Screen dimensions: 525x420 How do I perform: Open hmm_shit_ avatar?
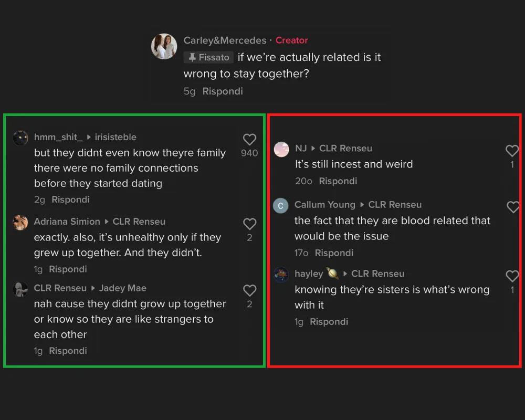[20, 138]
